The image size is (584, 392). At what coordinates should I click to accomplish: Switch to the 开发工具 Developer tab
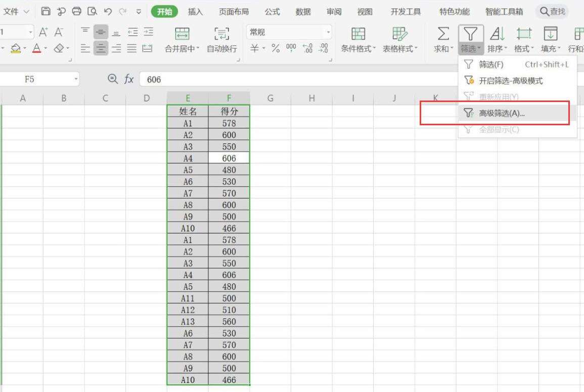(x=406, y=12)
